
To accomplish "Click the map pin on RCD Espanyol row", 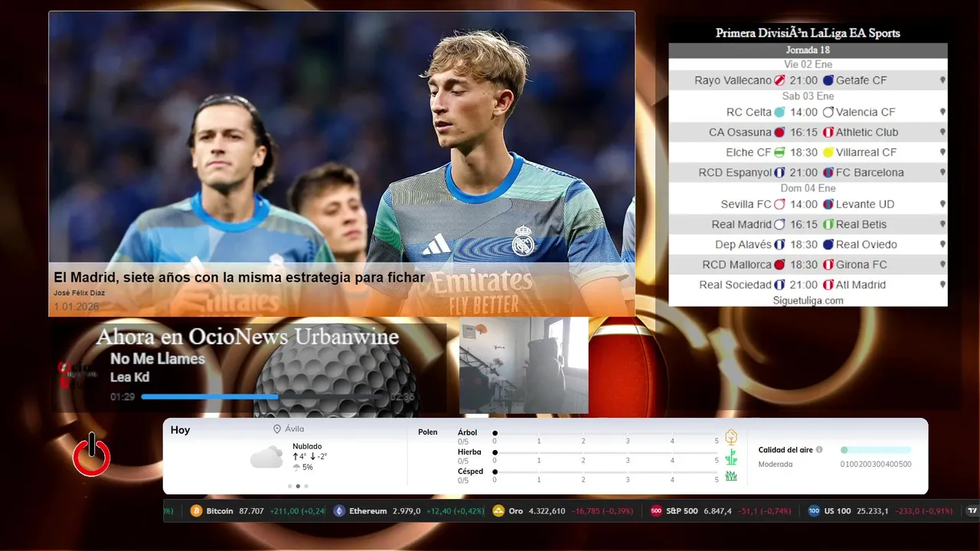I will point(942,173).
